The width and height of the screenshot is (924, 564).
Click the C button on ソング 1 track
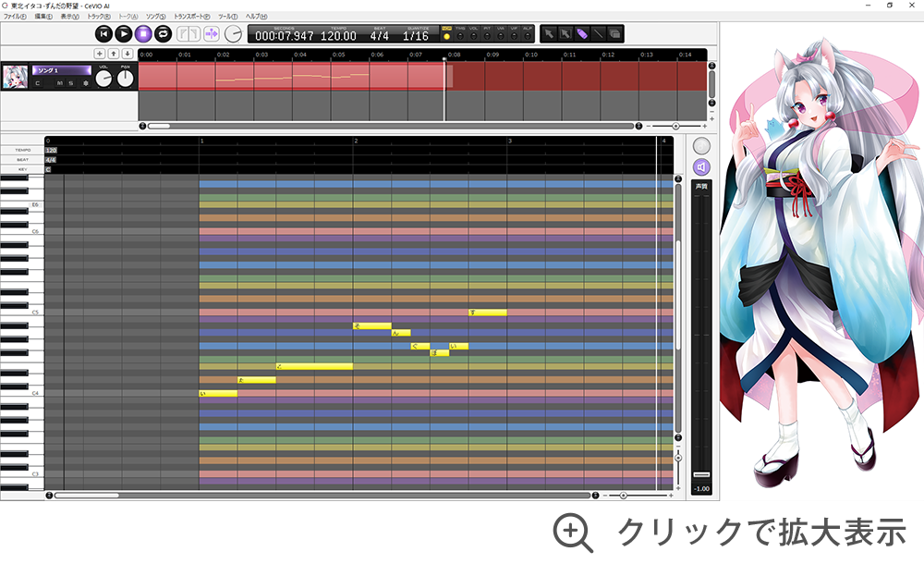(38, 83)
